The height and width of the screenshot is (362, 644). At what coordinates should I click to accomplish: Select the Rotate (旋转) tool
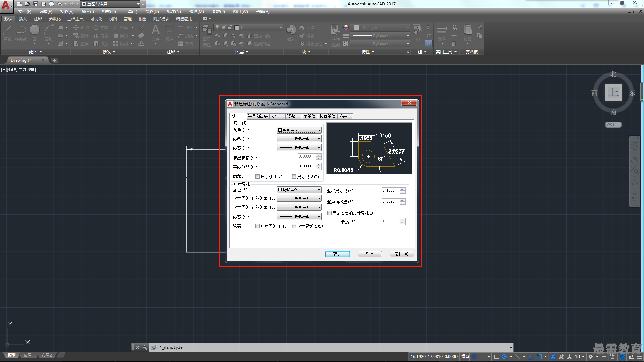(101, 28)
